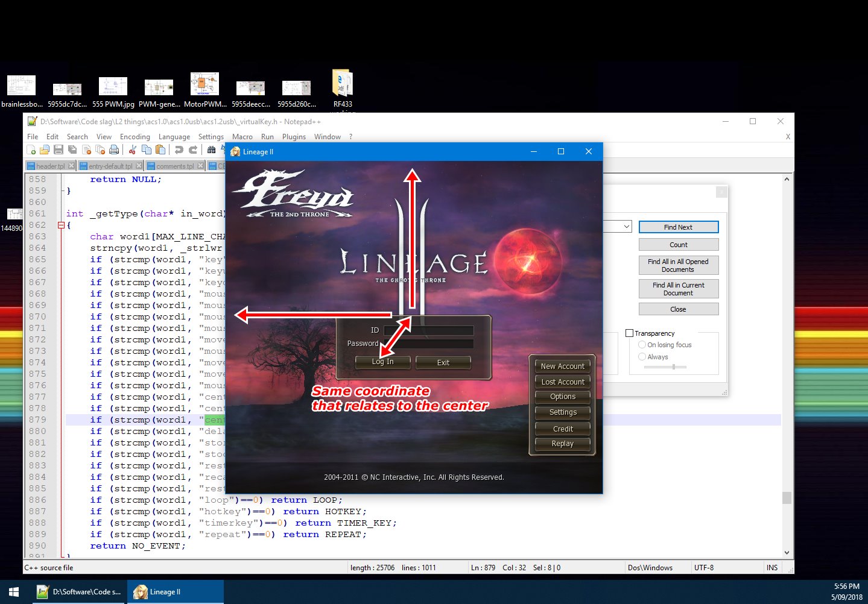The image size is (868, 604).
Task: Click the Settings button in Lineage II
Action: point(562,412)
